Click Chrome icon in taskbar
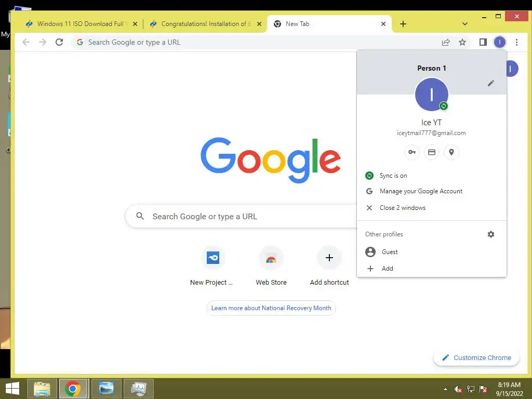 click(74, 389)
